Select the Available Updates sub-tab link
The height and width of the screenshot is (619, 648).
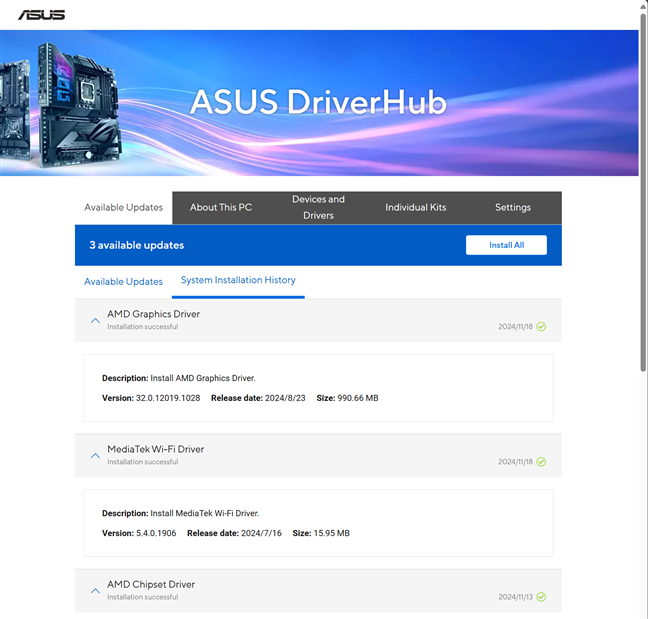(x=124, y=281)
